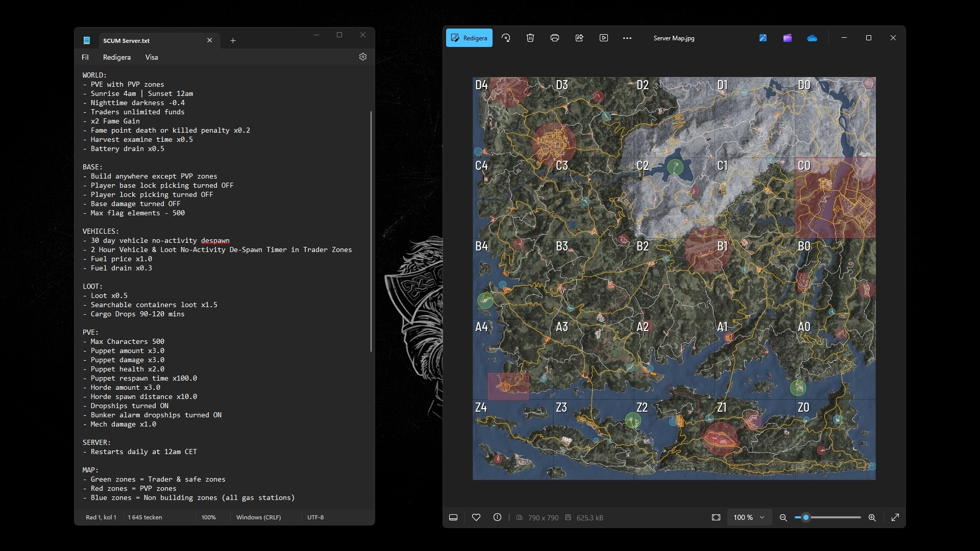Open the OneDrive cloud icon
The image size is (980, 551).
coord(812,38)
